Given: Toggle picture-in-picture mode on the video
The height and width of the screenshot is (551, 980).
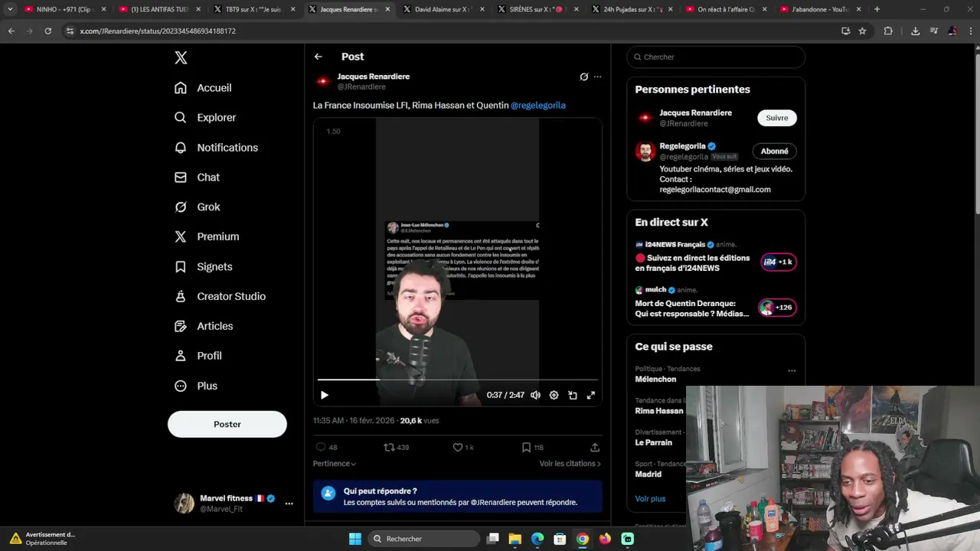Looking at the screenshot, I should [573, 396].
